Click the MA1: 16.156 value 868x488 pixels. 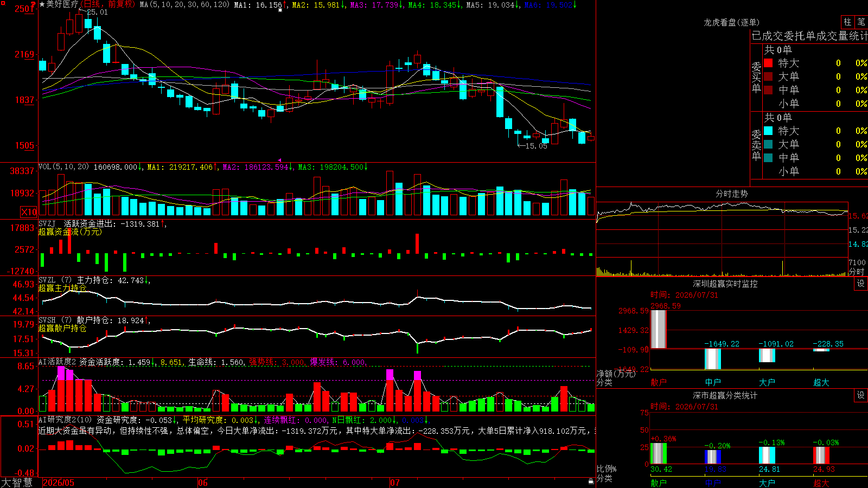click(x=258, y=4)
